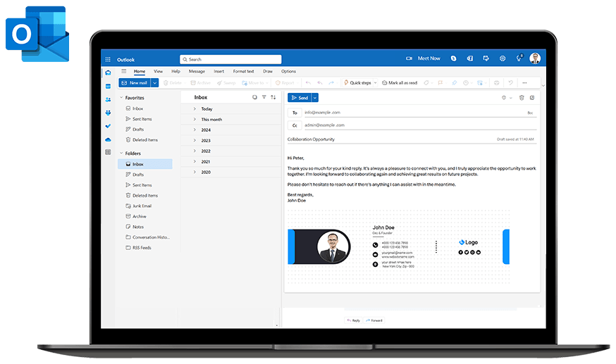Open New mail dropdown arrow

(x=155, y=83)
